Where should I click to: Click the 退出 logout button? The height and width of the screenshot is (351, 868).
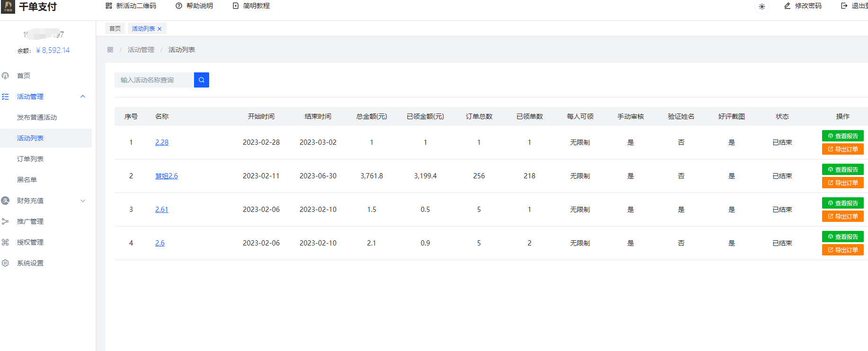(854, 6)
